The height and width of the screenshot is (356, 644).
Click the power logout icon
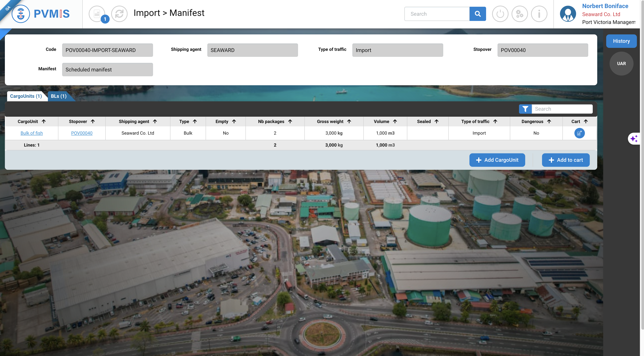pyautogui.click(x=500, y=14)
